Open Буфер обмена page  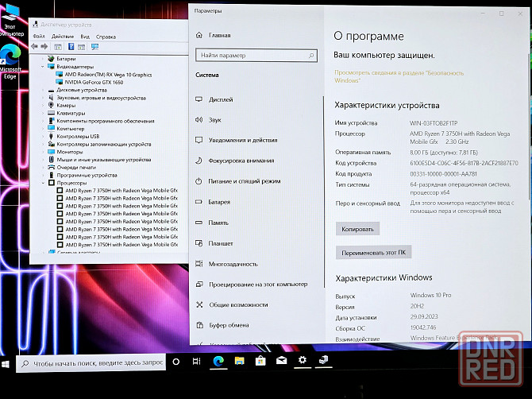click(x=222, y=325)
